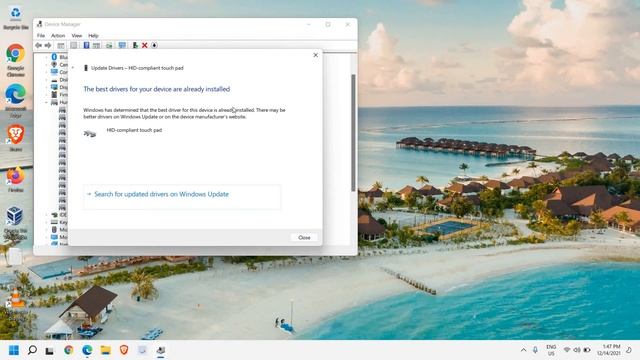
Task: Click the Forward arrow in Device Manager toolbar
Action: (x=48, y=45)
